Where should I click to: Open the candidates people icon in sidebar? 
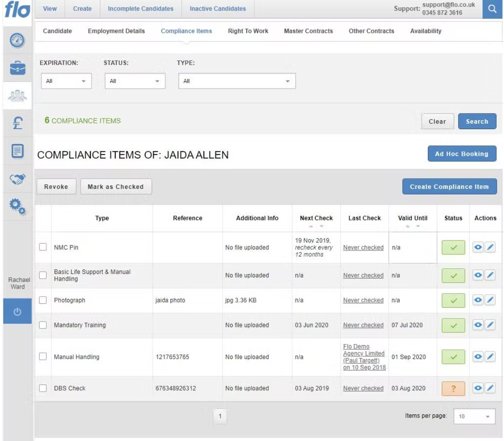pos(17,95)
